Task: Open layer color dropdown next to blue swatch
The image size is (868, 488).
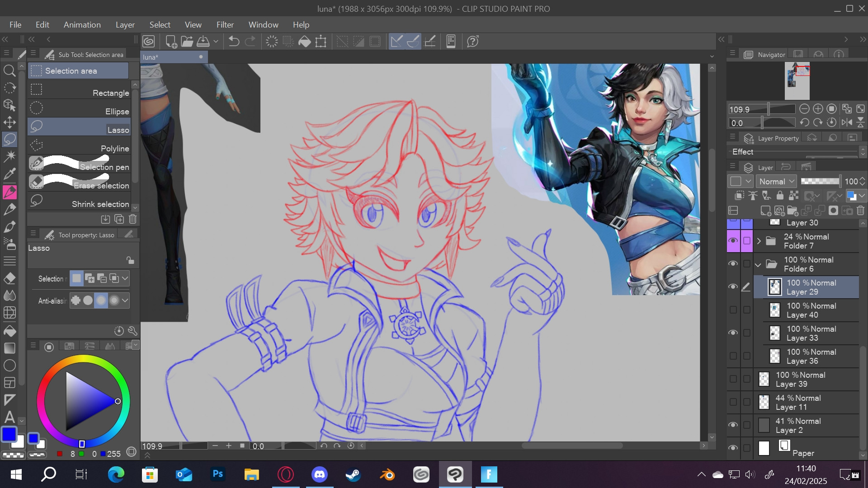Action: (862, 196)
